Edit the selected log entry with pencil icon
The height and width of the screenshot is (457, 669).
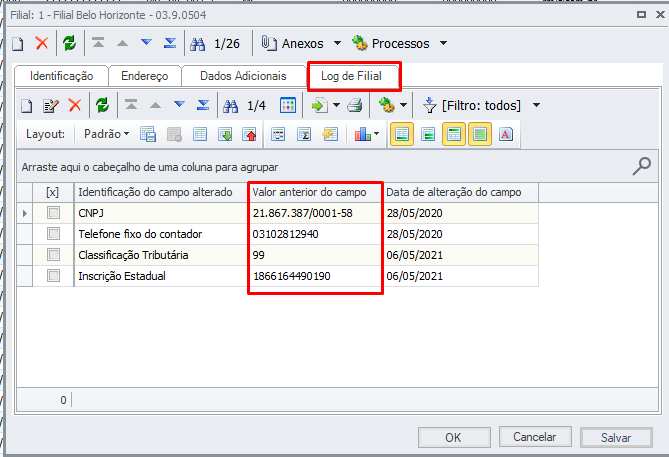[x=51, y=105]
